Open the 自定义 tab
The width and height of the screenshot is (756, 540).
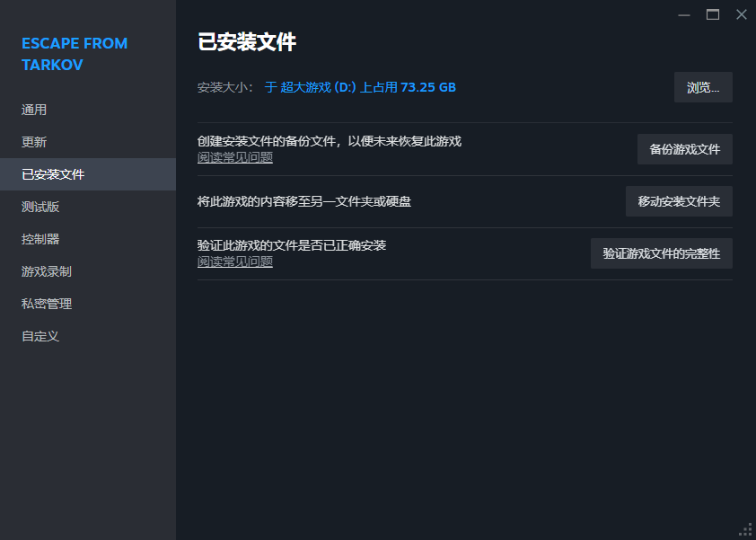coord(40,336)
